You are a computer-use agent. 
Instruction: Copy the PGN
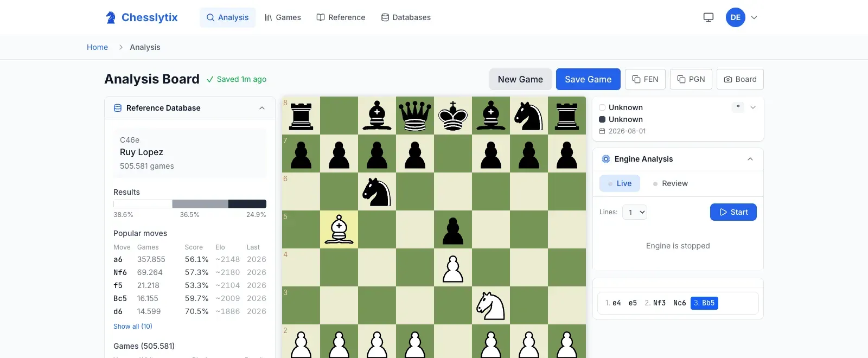(691, 79)
